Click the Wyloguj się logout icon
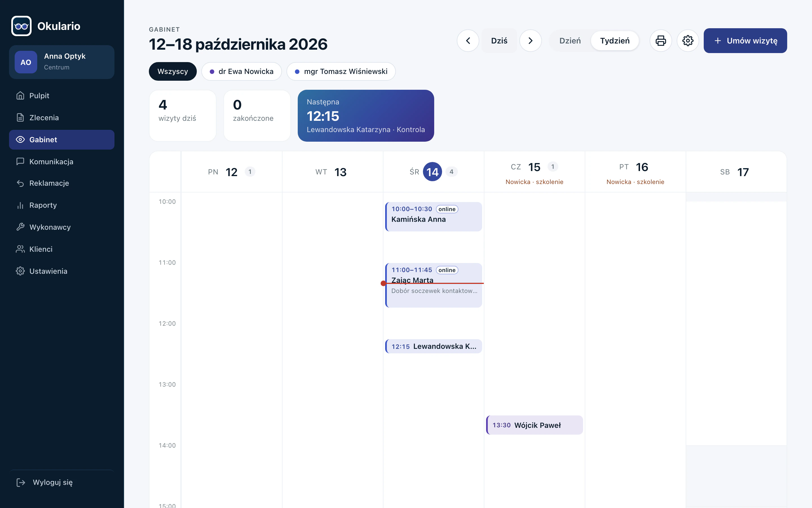 tap(21, 483)
